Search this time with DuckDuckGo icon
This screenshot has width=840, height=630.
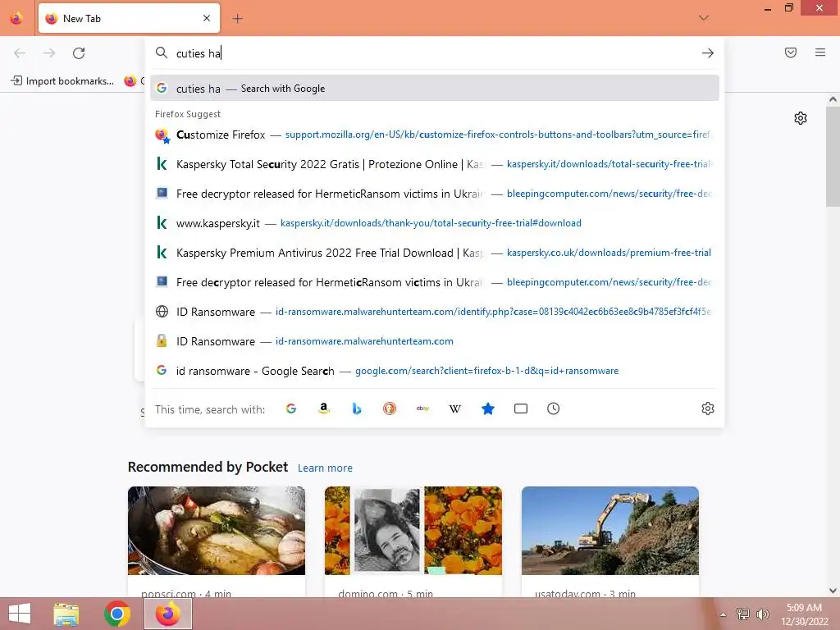point(390,409)
